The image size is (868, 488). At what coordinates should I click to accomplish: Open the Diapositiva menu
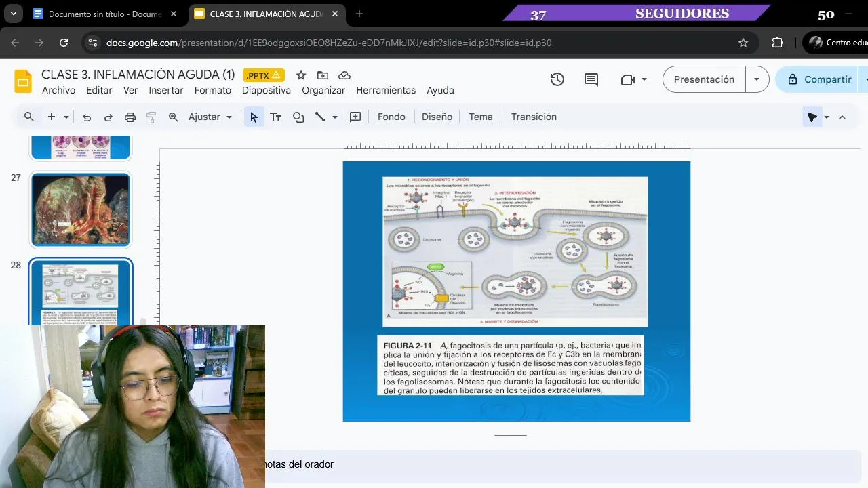pyautogui.click(x=267, y=90)
